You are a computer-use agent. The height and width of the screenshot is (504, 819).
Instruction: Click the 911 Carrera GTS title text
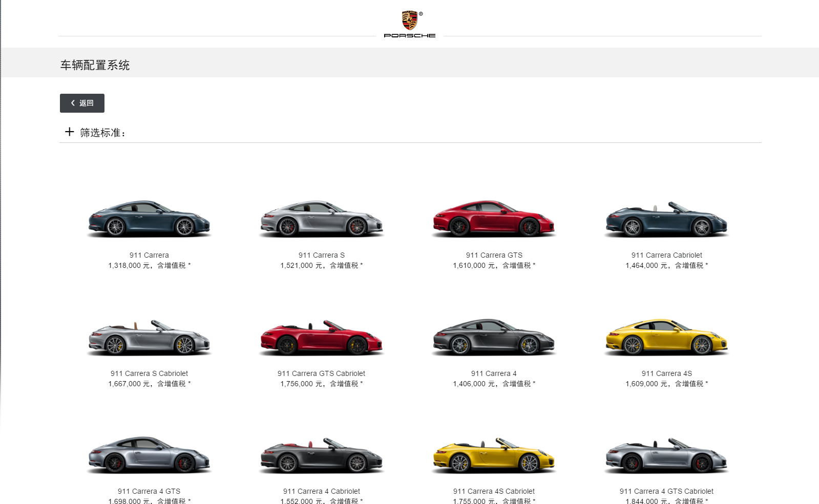point(494,255)
